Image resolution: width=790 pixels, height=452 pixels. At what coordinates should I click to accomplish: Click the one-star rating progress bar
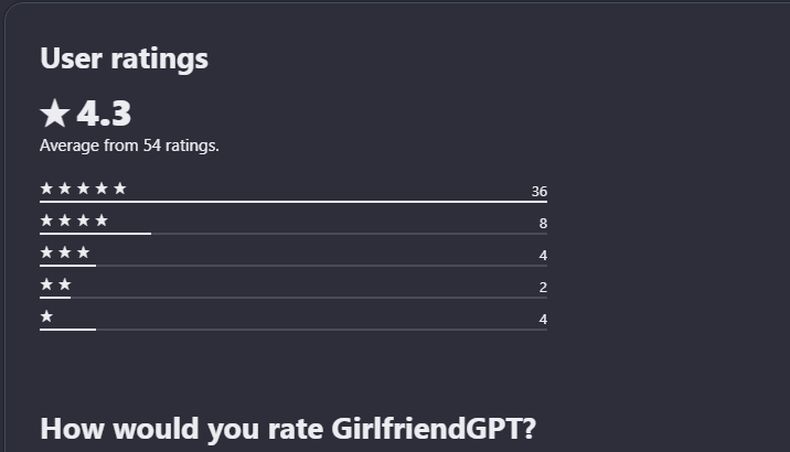click(293, 329)
